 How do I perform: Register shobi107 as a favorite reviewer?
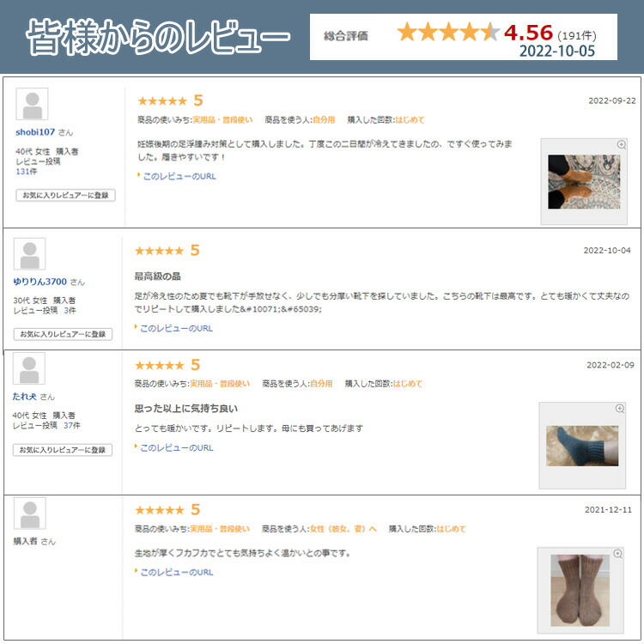(x=66, y=195)
